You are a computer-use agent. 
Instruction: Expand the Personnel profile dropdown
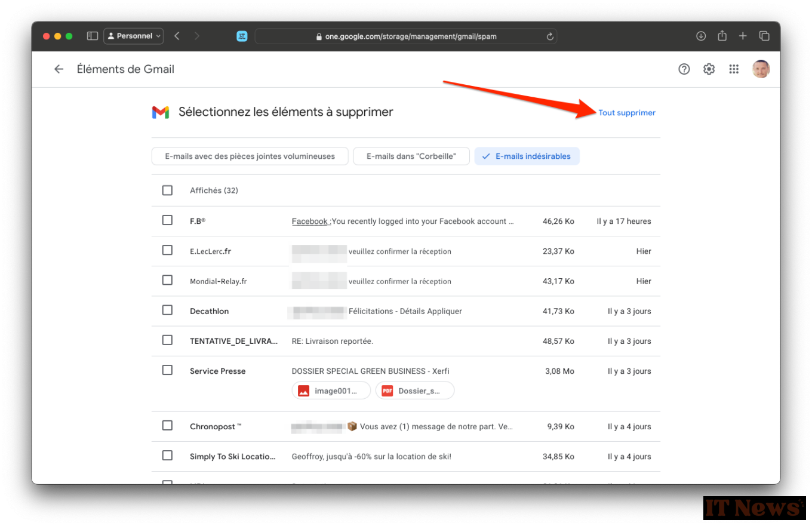pyautogui.click(x=134, y=36)
